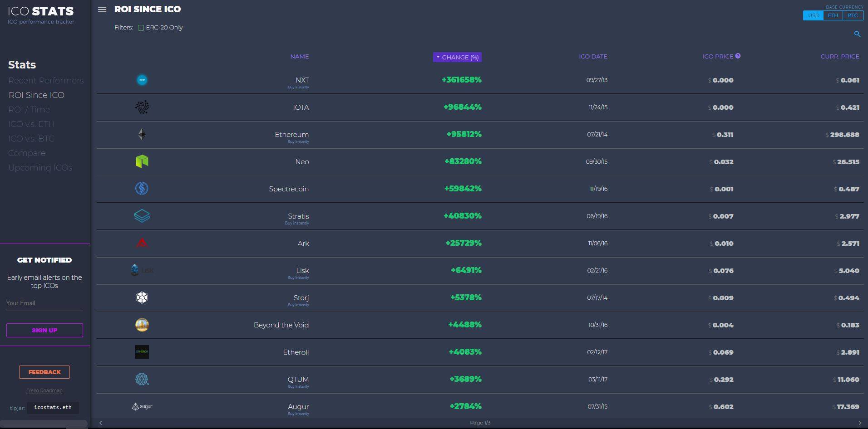Image resolution: width=868 pixels, height=429 pixels.
Task: Sort by the ICO Price column header
Action: 718,56
